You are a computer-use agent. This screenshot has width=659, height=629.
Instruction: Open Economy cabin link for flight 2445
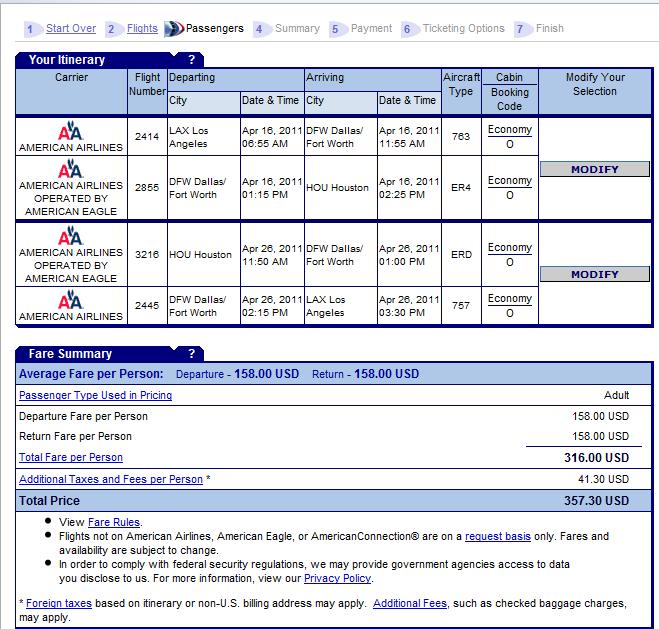point(510,299)
